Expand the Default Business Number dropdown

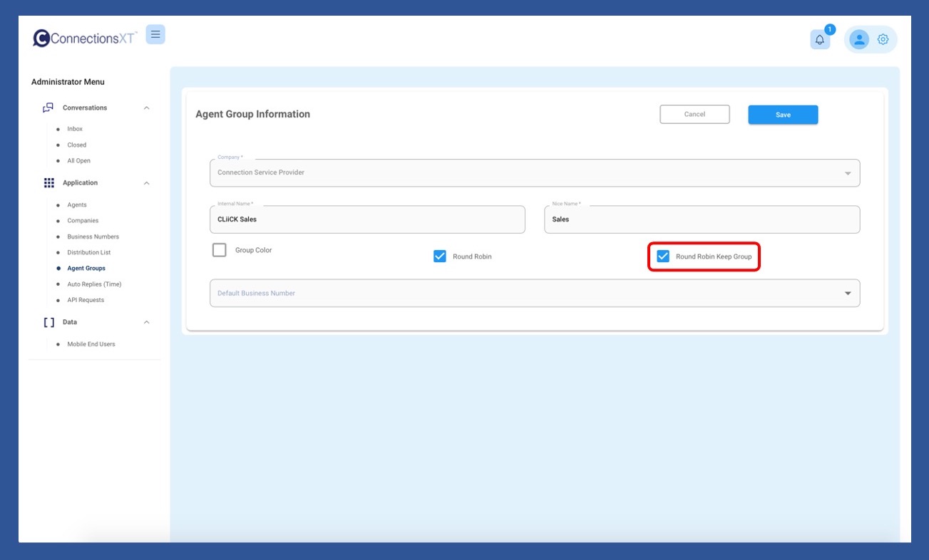click(x=534, y=294)
